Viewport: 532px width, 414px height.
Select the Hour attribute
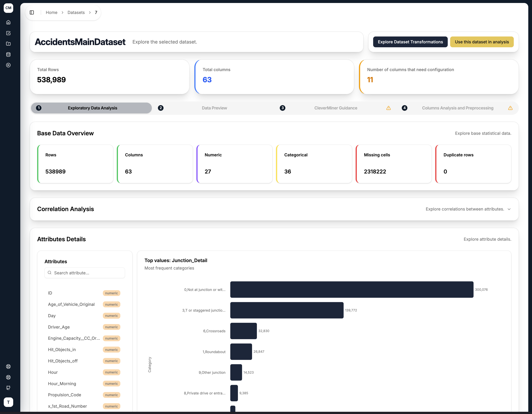tap(84, 372)
